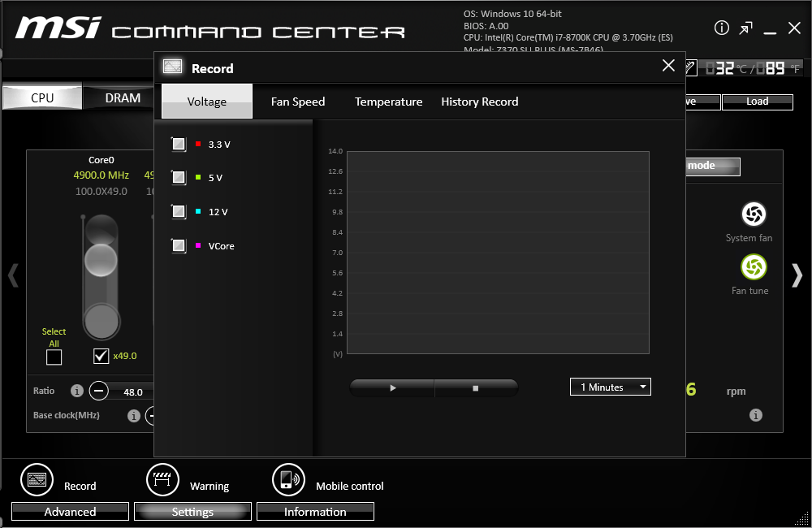
Task: Open the 1 Minutes duration dropdown
Action: pos(611,387)
